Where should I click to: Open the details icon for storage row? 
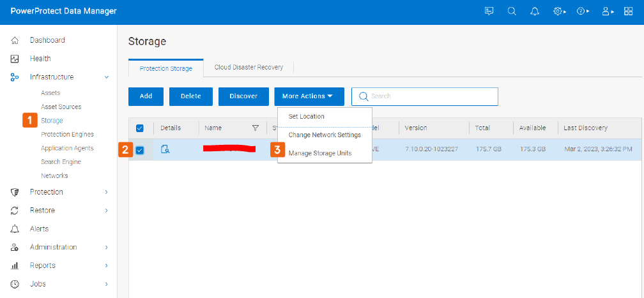(x=165, y=149)
